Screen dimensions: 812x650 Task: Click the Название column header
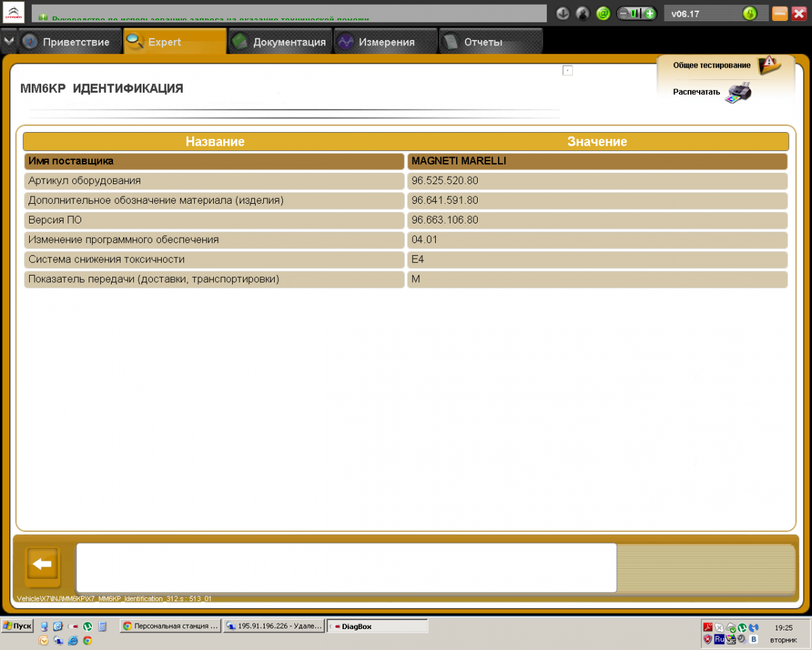tap(215, 142)
